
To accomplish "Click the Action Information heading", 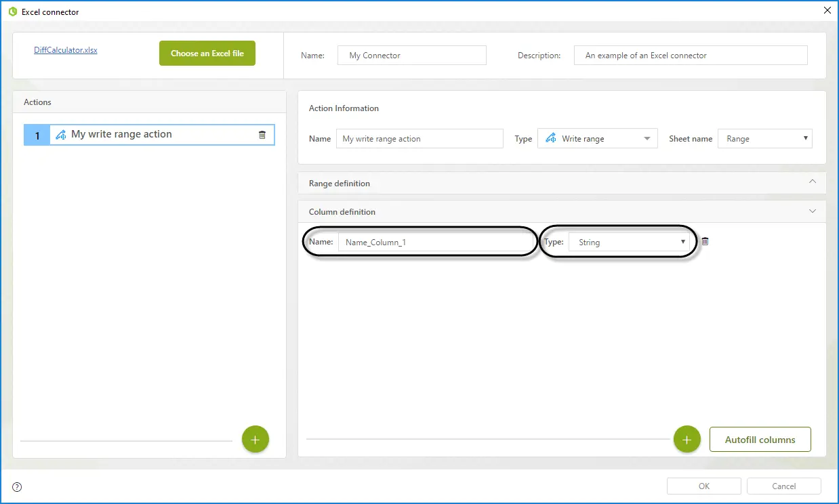I will (344, 108).
